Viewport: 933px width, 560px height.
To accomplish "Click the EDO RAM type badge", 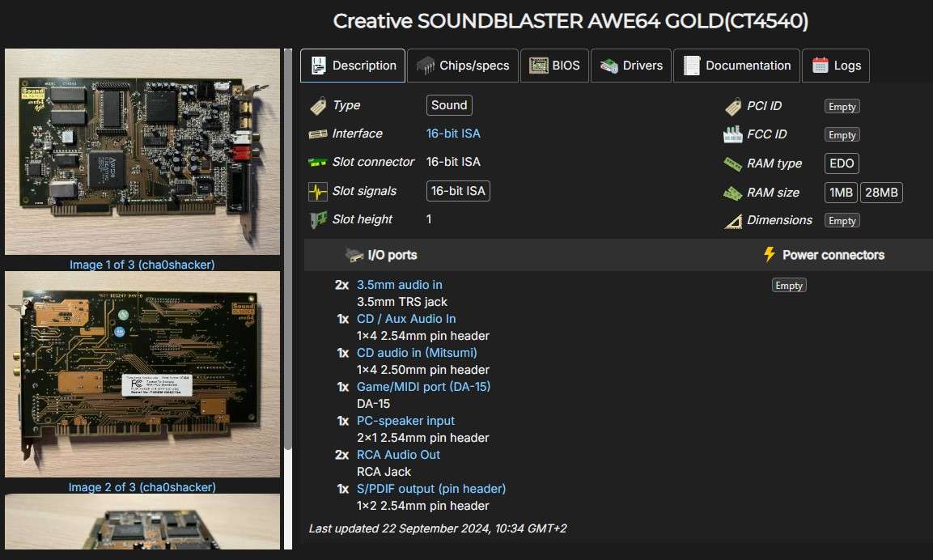I will pos(841,163).
